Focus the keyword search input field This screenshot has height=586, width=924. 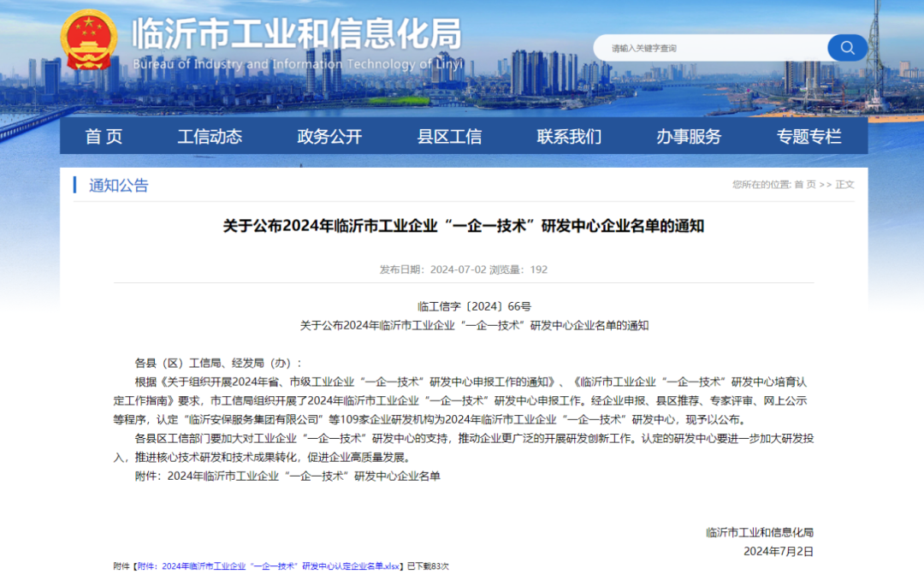click(711, 48)
